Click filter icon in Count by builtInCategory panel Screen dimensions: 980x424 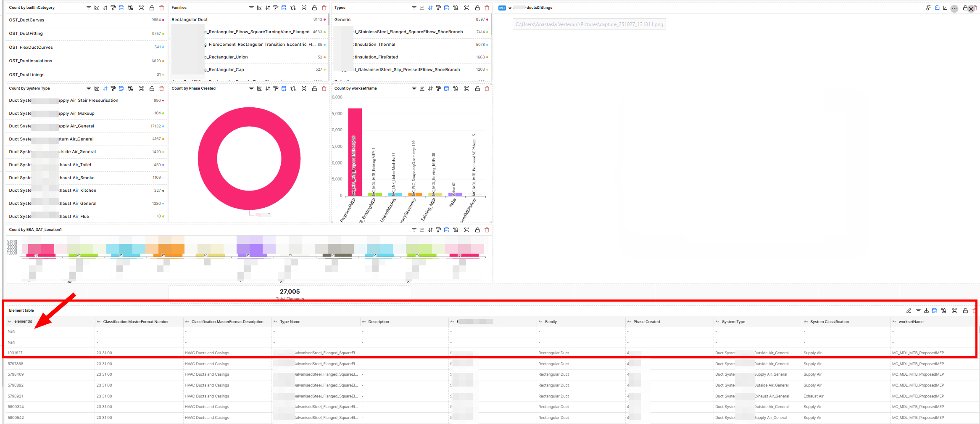tap(89, 8)
